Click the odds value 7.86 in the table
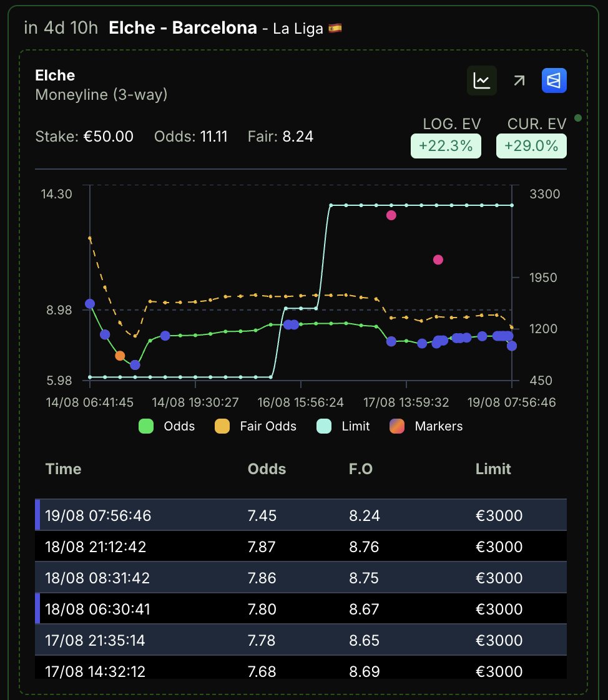The width and height of the screenshot is (608, 700). 262,578
